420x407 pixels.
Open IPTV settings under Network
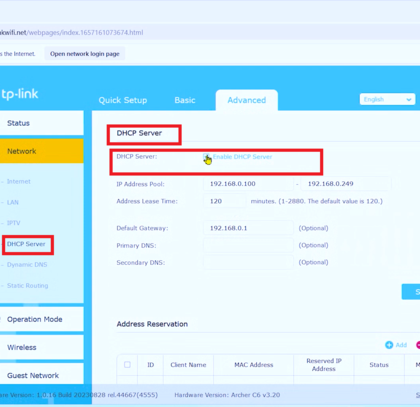pyautogui.click(x=14, y=223)
